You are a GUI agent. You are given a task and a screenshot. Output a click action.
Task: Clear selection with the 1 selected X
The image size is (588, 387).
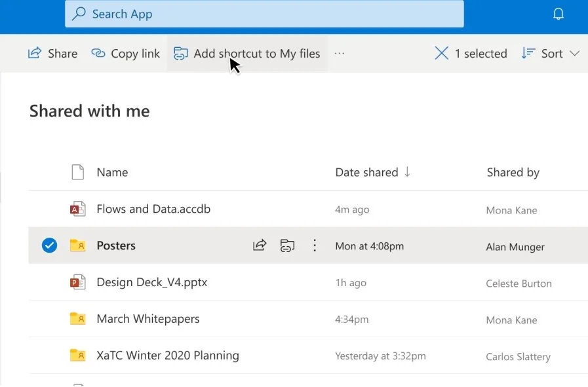coord(442,53)
